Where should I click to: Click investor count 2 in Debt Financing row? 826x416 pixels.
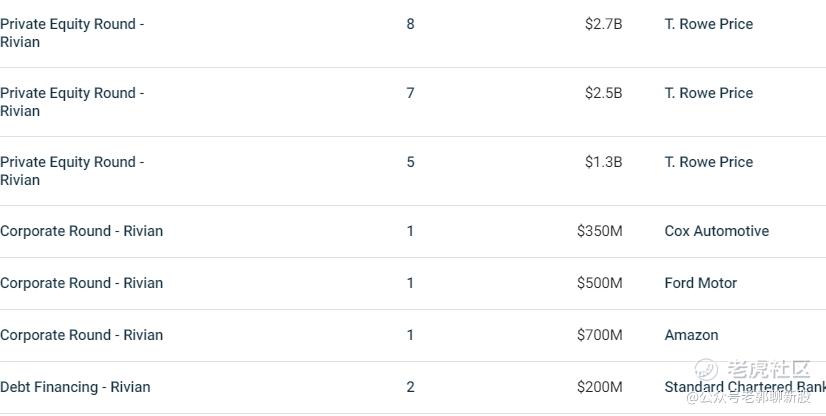click(410, 387)
